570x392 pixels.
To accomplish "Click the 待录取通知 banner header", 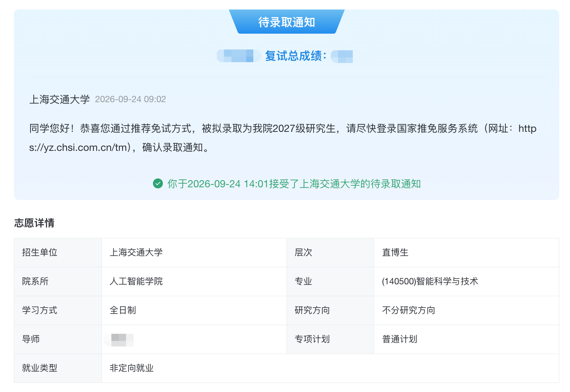I will click(287, 22).
